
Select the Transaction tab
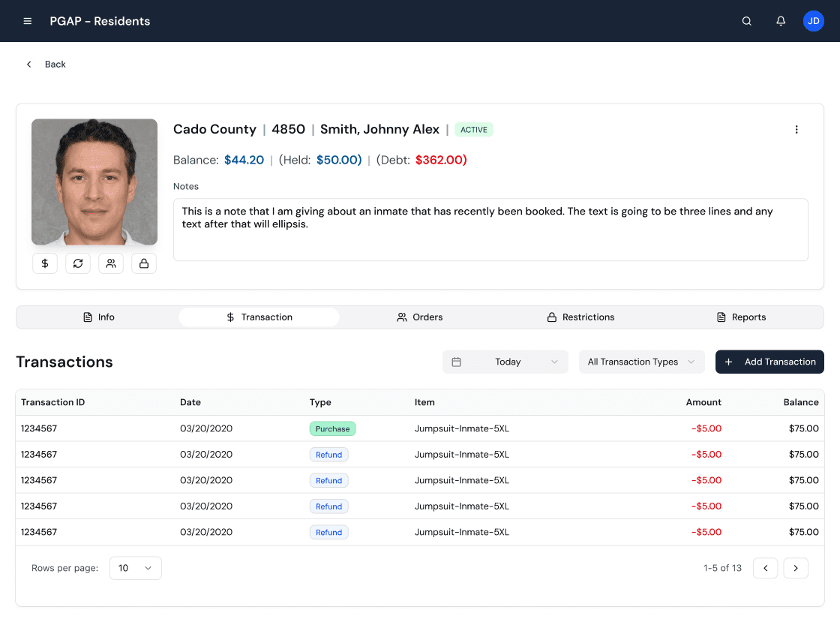coord(259,317)
